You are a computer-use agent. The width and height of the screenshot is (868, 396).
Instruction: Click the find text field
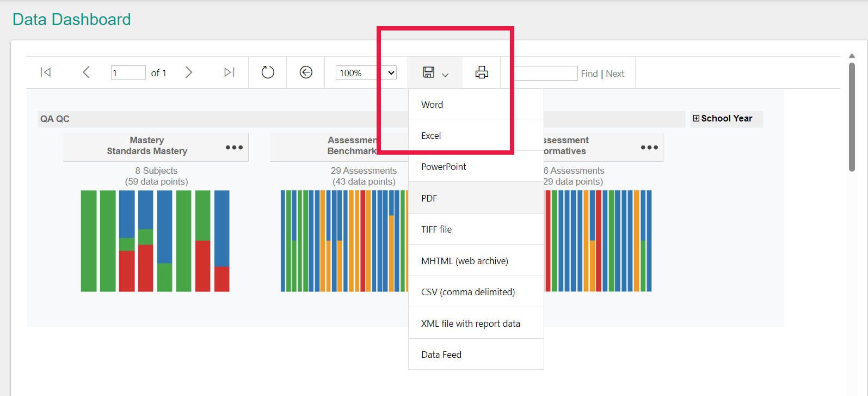point(545,73)
